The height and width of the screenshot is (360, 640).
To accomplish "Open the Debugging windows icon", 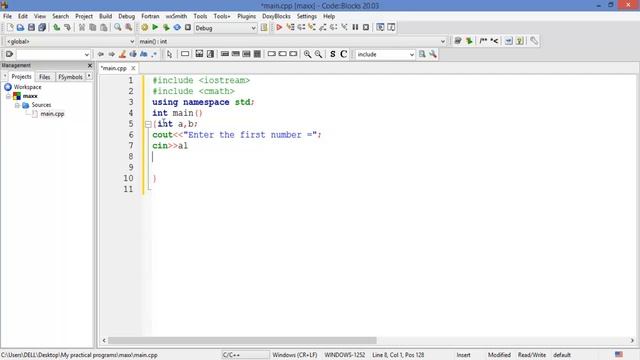I will click(x=380, y=27).
